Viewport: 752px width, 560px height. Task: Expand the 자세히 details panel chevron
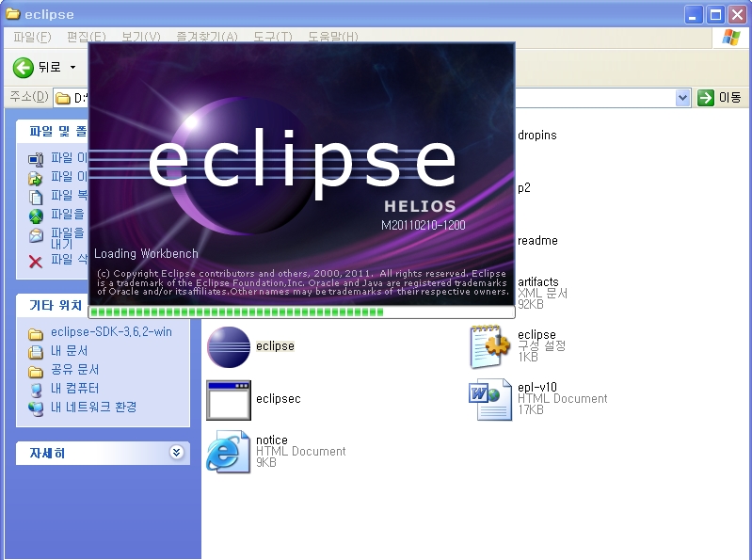[177, 452]
